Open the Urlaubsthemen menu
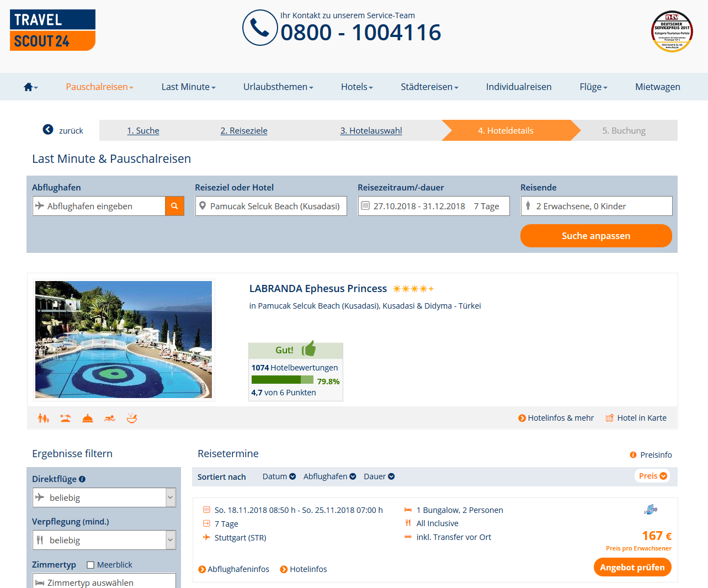This screenshot has height=588, width=708. pyautogui.click(x=278, y=87)
